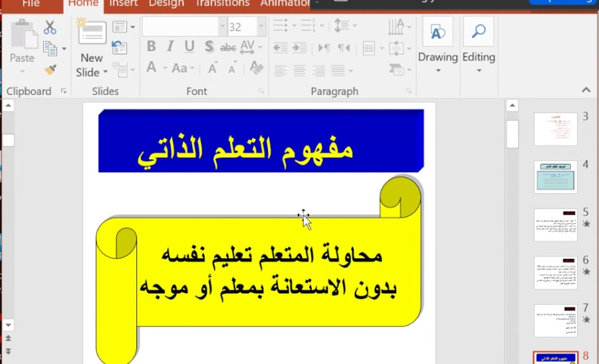Viewport: 599px width, 364px height.
Task: Toggle Italic formatting
Action: 170,46
